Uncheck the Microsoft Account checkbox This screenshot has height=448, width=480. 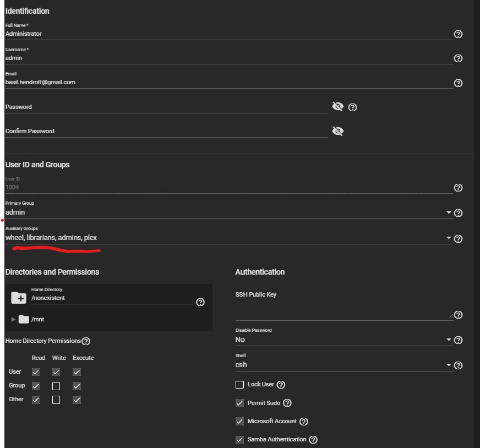[x=239, y=422]
